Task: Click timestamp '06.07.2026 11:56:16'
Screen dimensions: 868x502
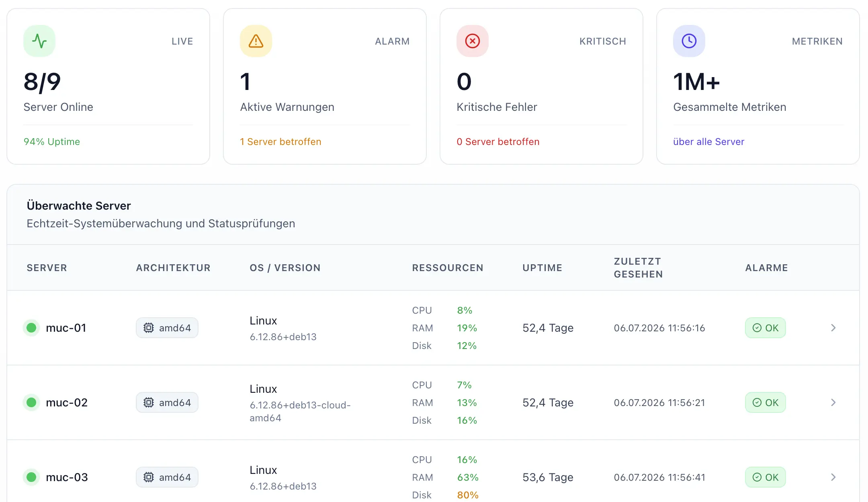Action: [x=659, y=328]
